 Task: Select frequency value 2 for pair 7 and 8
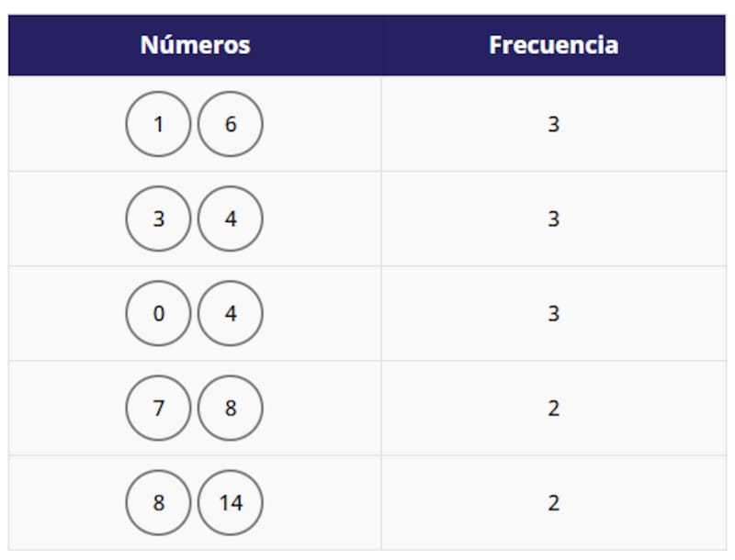pos(553,408)
